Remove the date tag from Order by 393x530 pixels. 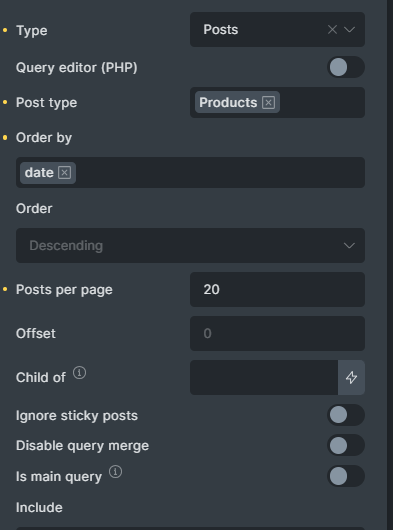[x=65, y=173]
